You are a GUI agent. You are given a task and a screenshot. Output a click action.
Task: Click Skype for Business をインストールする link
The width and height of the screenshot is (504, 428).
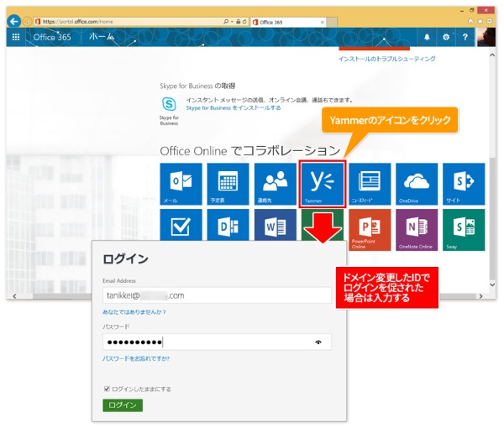click(x=233, y=108)
